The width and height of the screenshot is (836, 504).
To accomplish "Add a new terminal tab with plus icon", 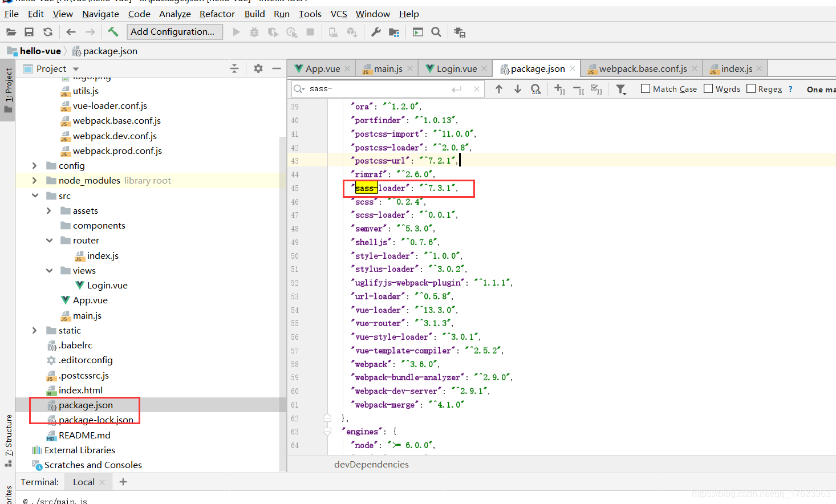I will tap(123, 482).
